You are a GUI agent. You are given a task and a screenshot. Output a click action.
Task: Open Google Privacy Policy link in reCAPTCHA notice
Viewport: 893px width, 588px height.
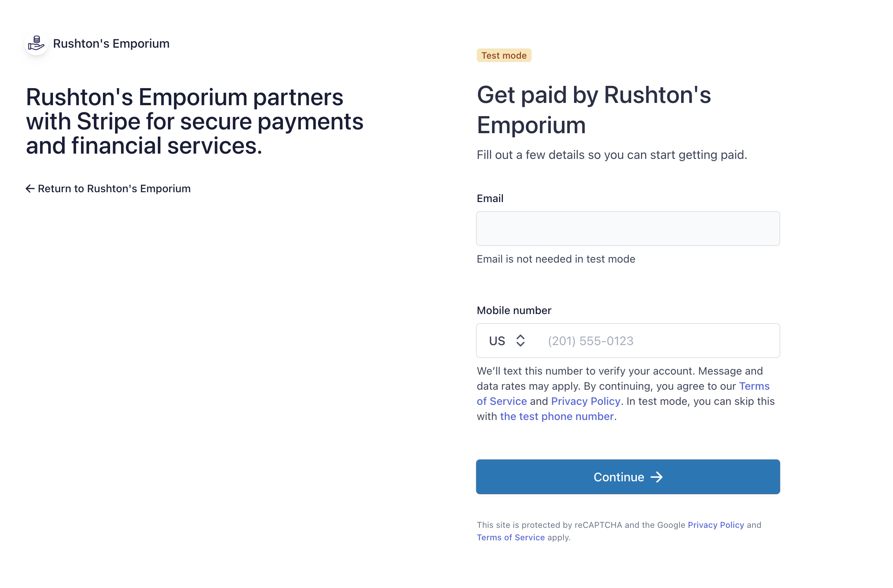pos(716,525)
